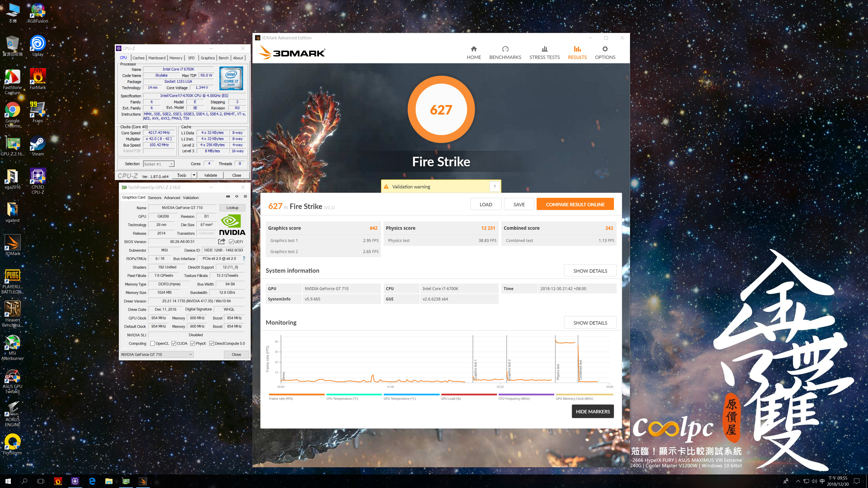Open the vgatest desktop icon
868x488 pixels.
tap(12, 212)
